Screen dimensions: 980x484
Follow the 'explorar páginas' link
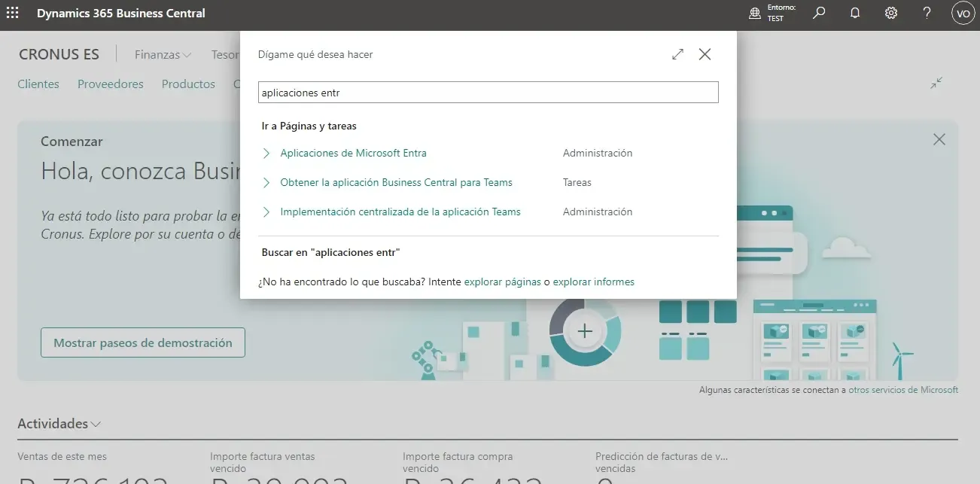[x=502, y=282]
